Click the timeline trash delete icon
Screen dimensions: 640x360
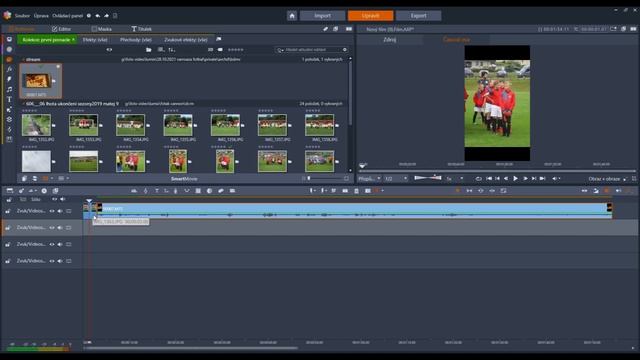[x=356, y=191]
